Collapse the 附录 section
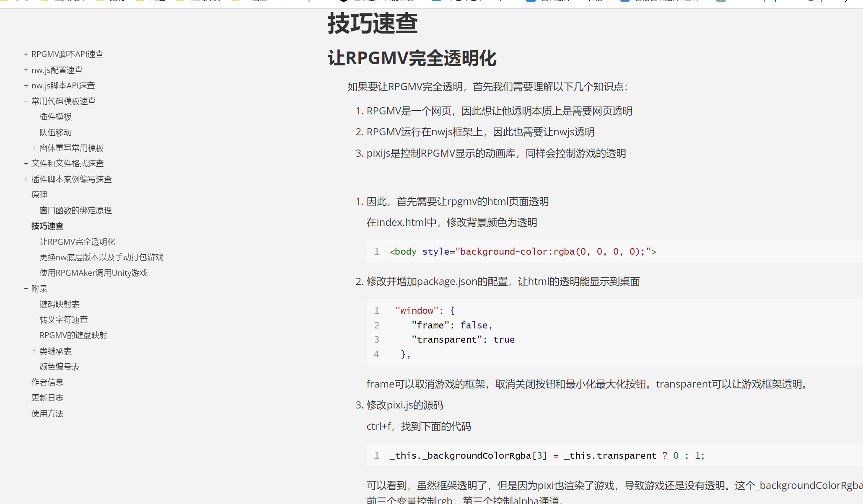This screenshot has width=863, height=504. click(26, 289)
